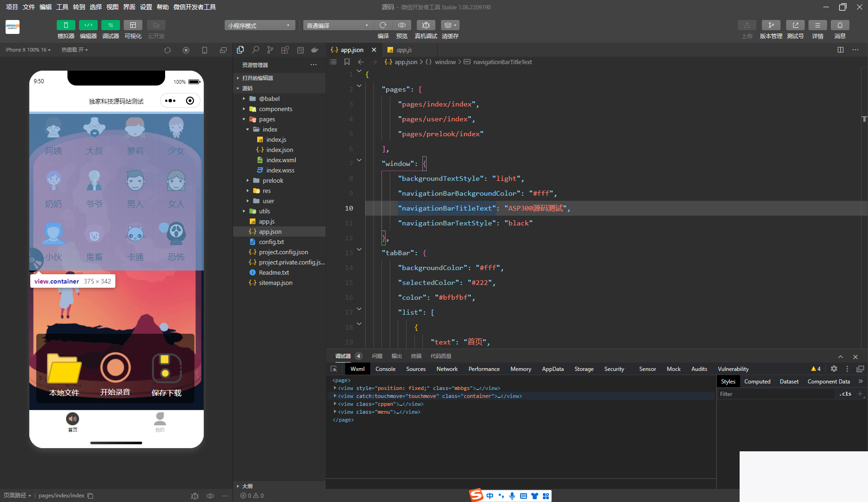Toggle the editor panel button
This screenshot has height=502, width=868.
click(88, 25)
